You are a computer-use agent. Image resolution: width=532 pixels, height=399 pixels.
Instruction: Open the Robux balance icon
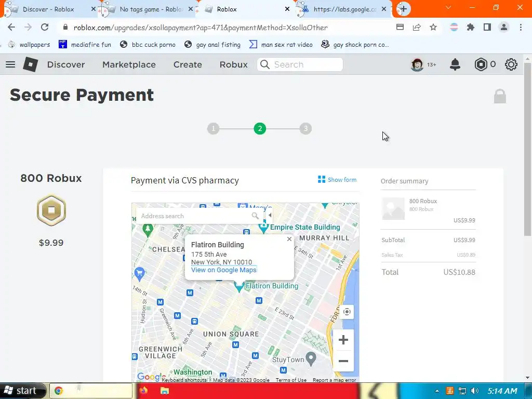click(x=481, y=64)
